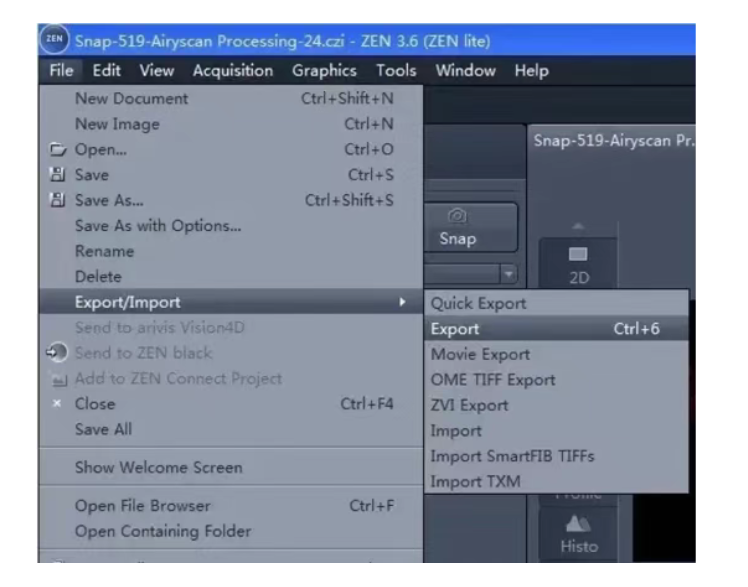
Task: Choose Open Containing Folder
Action: click(x=163, y=531)
